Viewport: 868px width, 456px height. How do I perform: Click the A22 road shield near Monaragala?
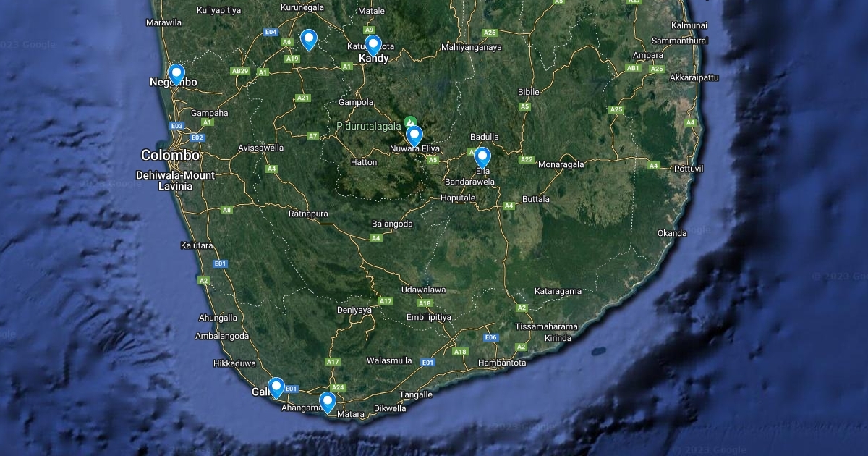coord(526,159)
